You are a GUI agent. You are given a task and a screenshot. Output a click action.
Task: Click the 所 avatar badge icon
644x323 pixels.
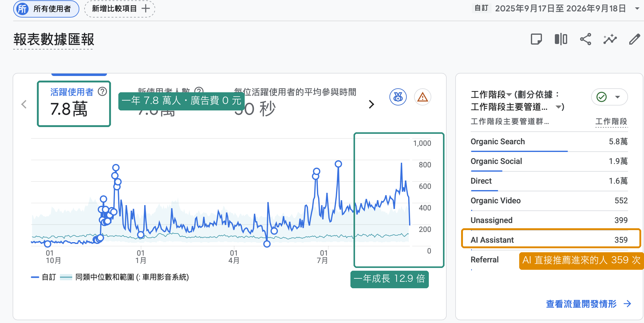click(22, 9)
